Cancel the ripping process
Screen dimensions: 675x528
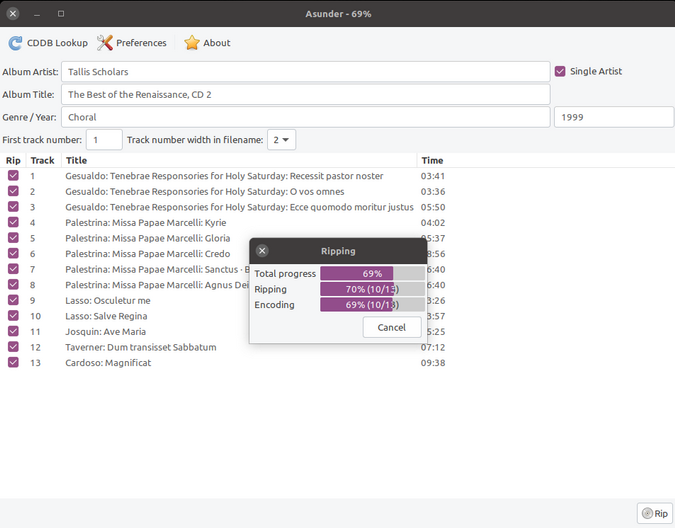[x=391, y=327]
